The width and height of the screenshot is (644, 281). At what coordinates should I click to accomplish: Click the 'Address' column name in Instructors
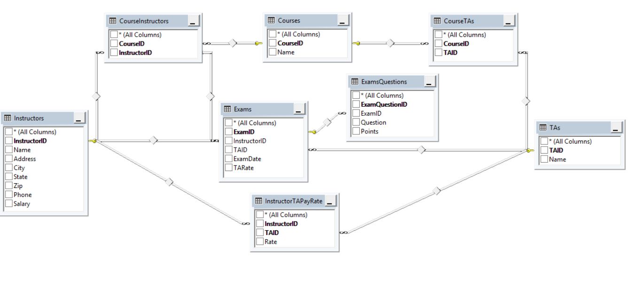click(x=25, y=159)
